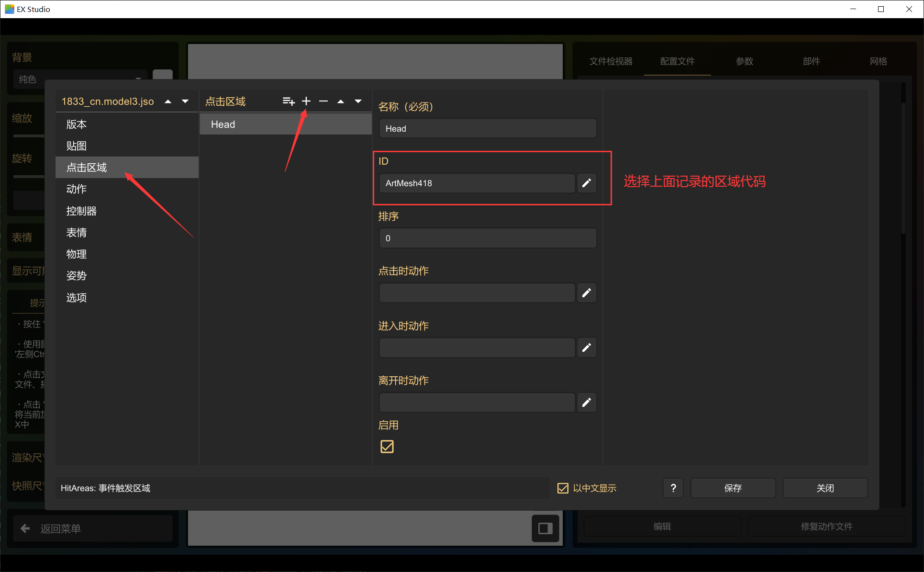924x572 pixels.
Task: Click the 名称 field containing Head
Action: coord(488,128)
